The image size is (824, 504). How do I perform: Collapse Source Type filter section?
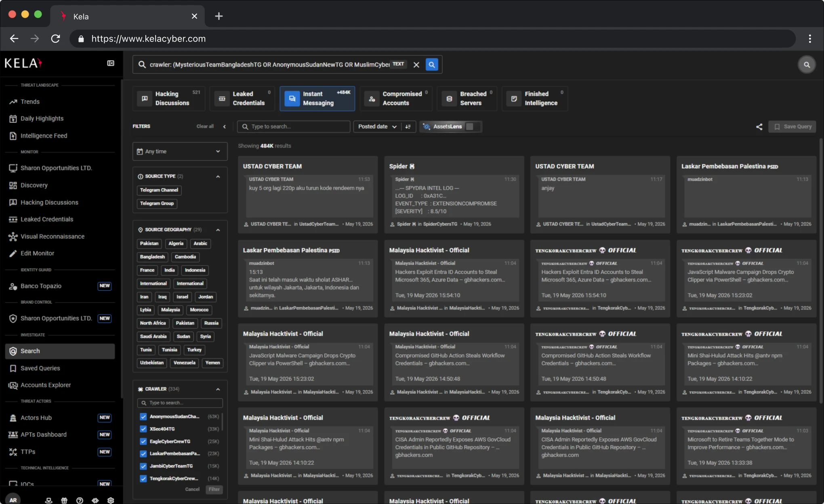218,176
